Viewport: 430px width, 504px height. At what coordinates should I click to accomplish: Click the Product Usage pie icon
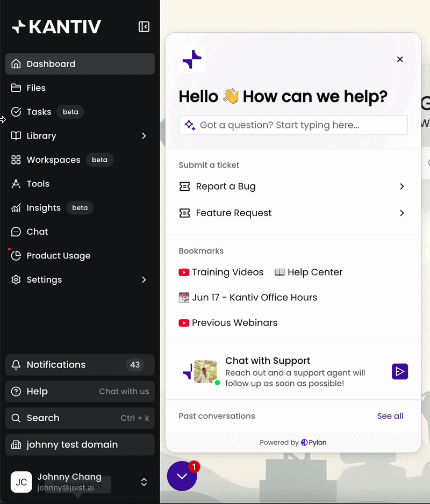pos(16,256)
